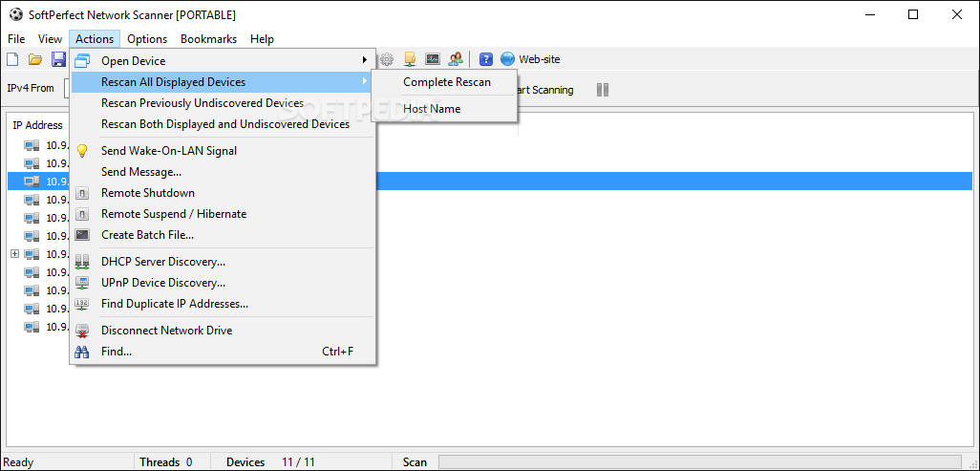
Task: Click the new blank document toolbar icon
Action: coord(11,59)
